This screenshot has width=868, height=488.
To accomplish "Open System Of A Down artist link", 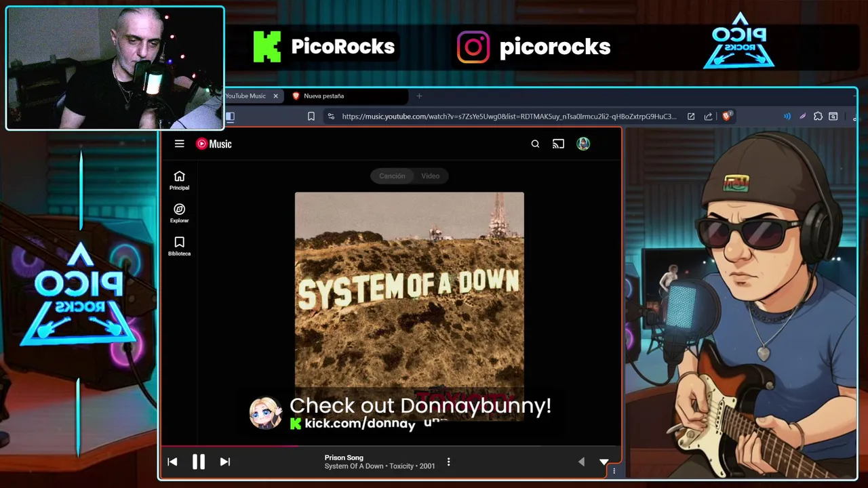I will (x=354, y=466).
